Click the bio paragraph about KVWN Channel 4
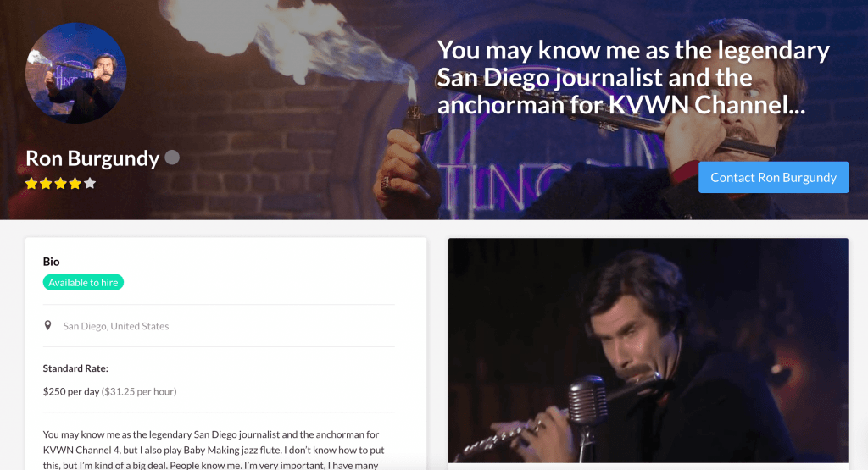This screenshot has width=868, height=470. tap(214, 450)
